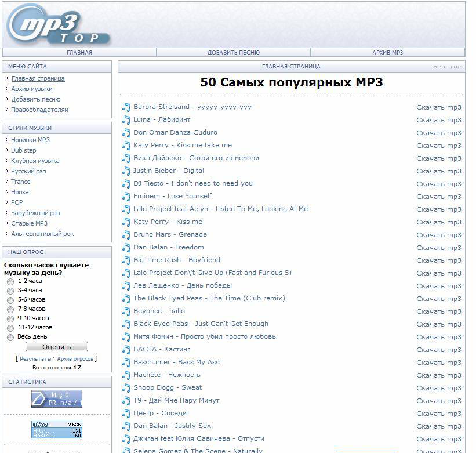
Task: Click note icon beside Dan Balan - Justify Sex
Action: coord(126,426)
